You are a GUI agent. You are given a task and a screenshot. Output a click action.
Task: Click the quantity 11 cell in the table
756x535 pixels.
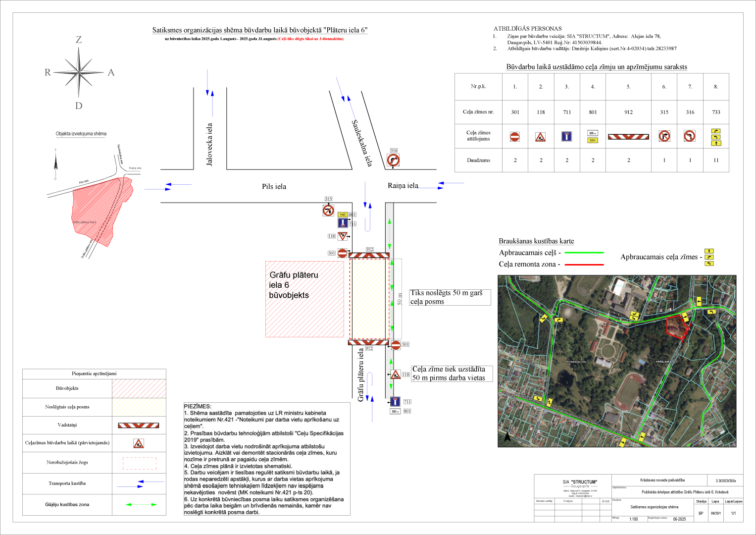point(716,160)
